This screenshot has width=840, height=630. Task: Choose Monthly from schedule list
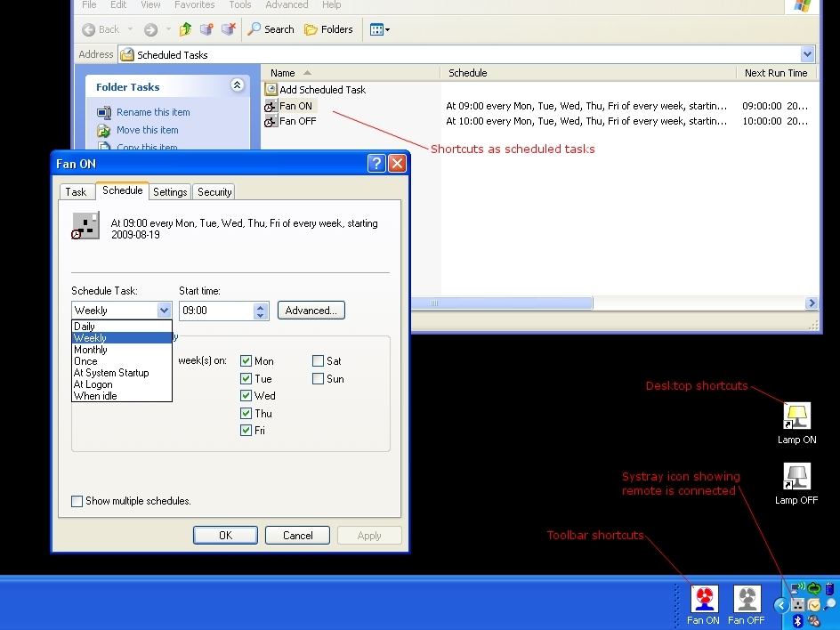tap(122, 350)
